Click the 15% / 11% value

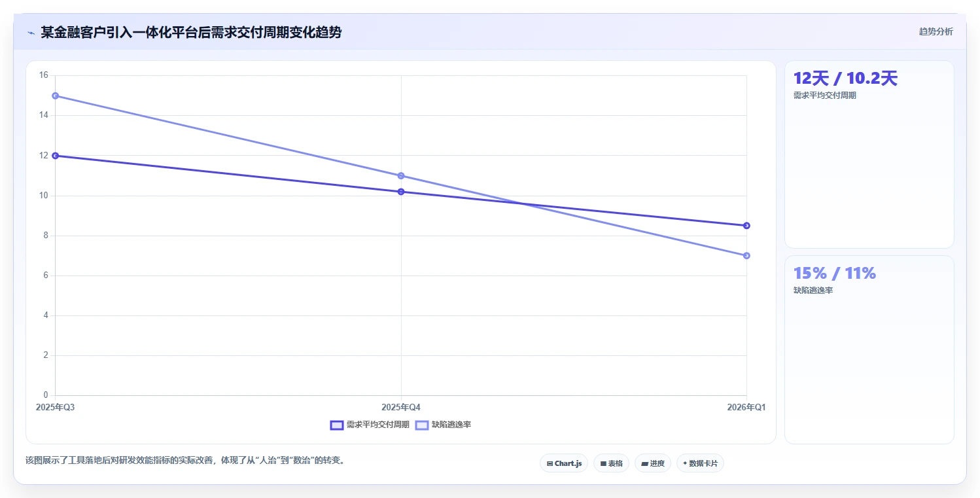pos(835,274)
